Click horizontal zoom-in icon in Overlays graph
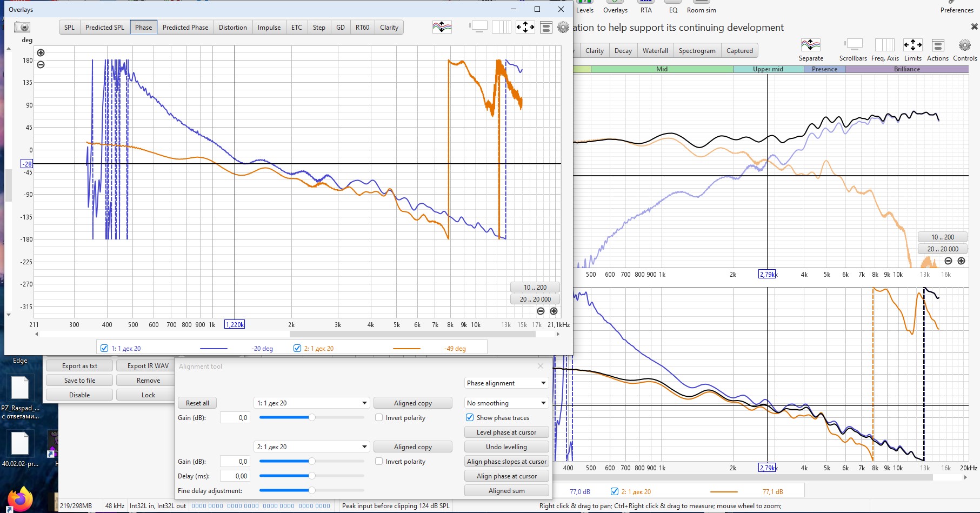This screenshot has height=513, width=980. coord(554,311)
